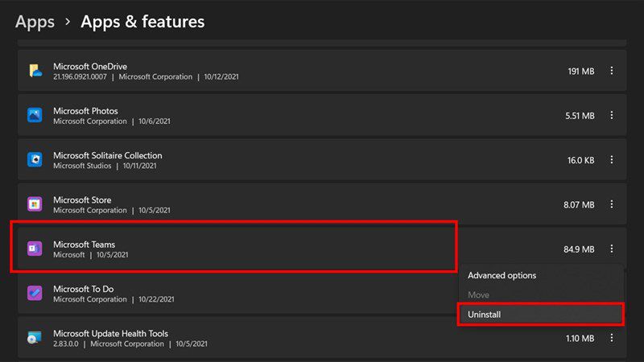
Task: Open more options for Microsoft Store
Action: (612, 204)
